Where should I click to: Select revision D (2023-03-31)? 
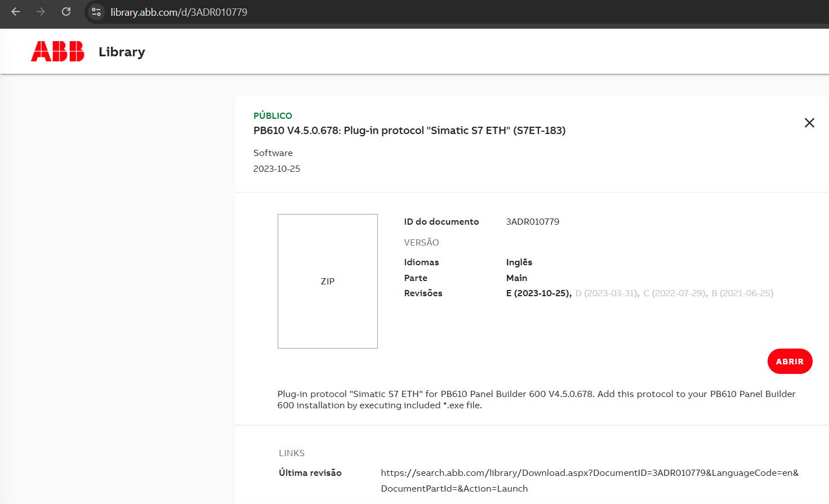pos(606,293)
